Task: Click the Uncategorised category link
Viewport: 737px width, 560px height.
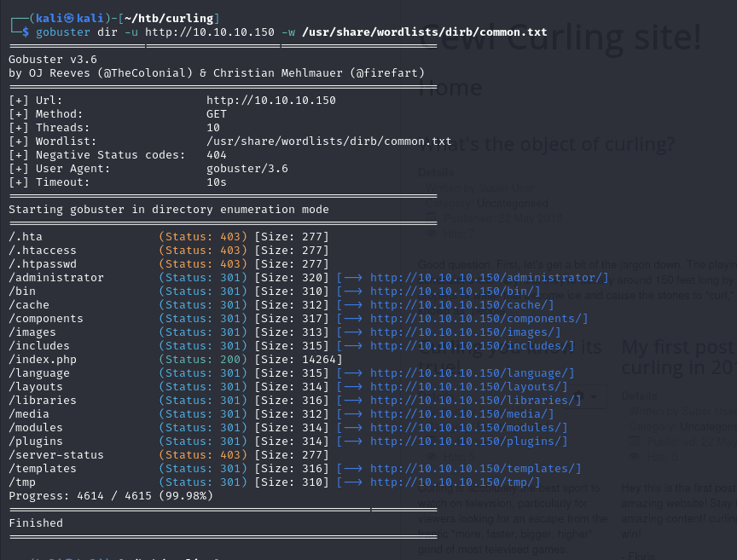Action: (x=513, y=204)
